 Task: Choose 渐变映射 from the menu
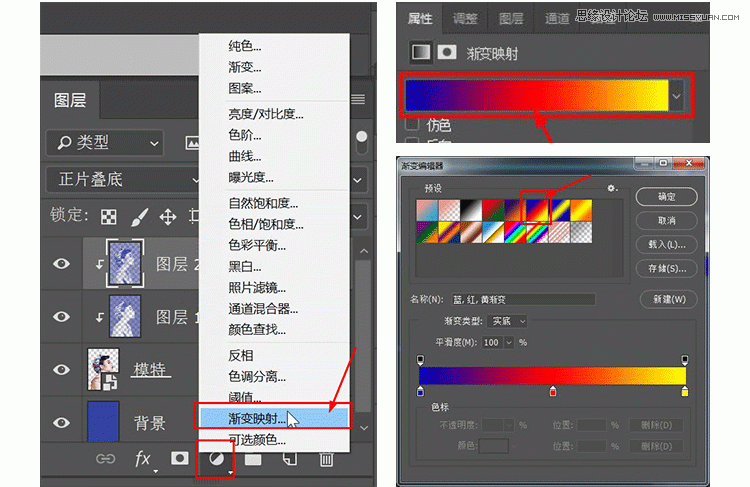(274, 419)
